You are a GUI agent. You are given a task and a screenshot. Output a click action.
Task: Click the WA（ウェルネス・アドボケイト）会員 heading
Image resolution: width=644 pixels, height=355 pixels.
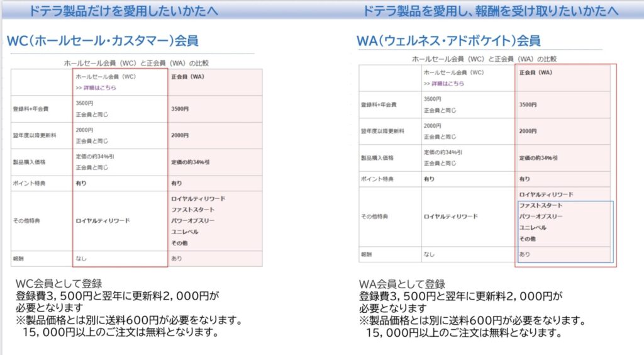448,42
